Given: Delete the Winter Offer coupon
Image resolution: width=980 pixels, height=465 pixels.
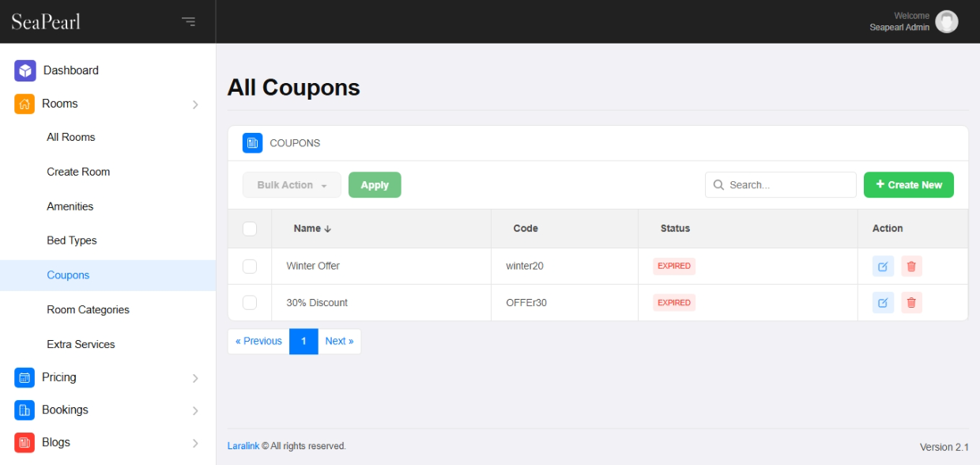Looking at the screenshot, I should pyautogui.click(x=911, y=267).
